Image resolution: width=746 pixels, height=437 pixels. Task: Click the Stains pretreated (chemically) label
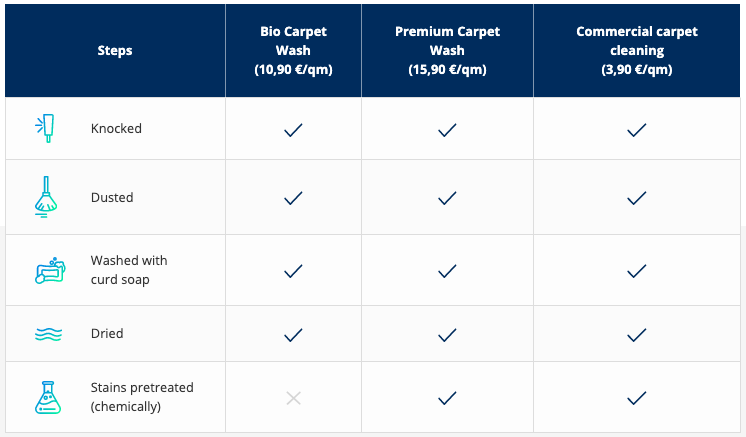tap(142, 397)
